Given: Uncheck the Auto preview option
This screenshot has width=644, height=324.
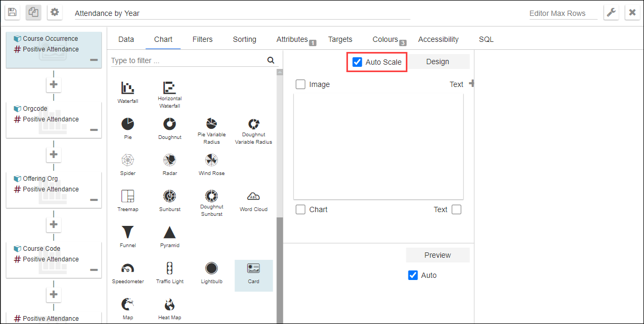Looking at the screenshot, I should (x=413, y=275).
